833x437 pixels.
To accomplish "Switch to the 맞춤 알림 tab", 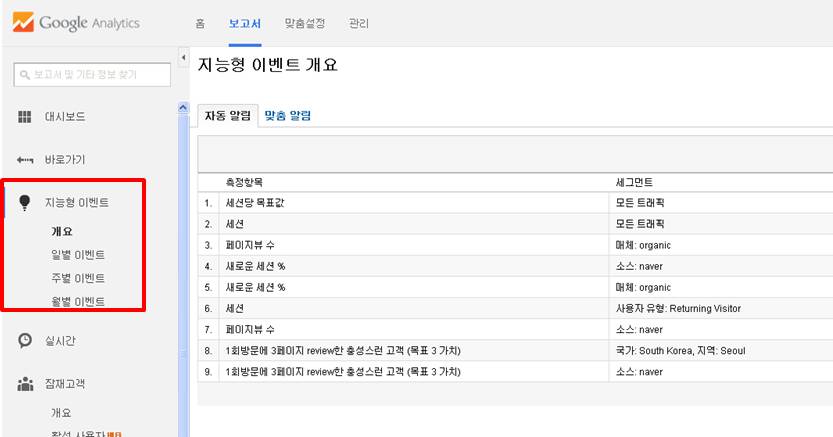I will pyautogui.click(x=287, y=116).
